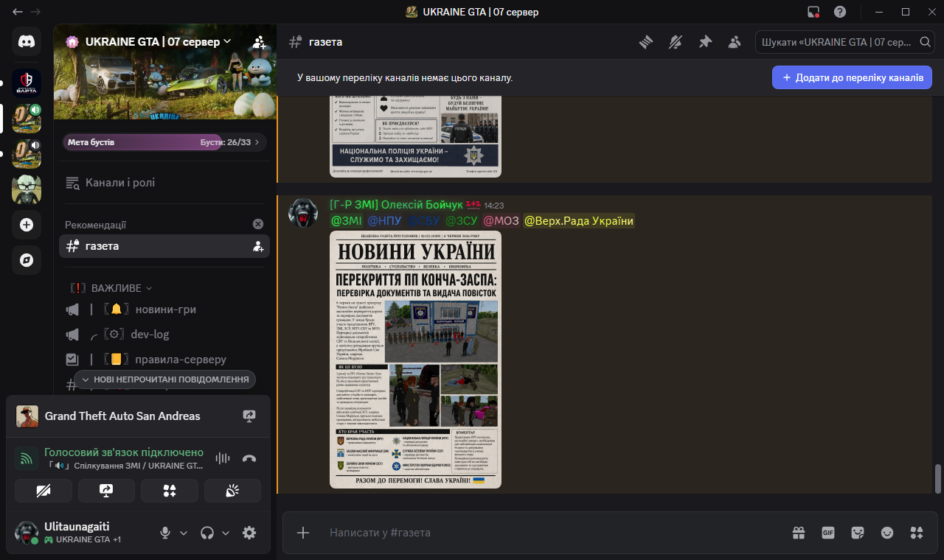
Task: Click the share your screen button
Action: point(106,491)
